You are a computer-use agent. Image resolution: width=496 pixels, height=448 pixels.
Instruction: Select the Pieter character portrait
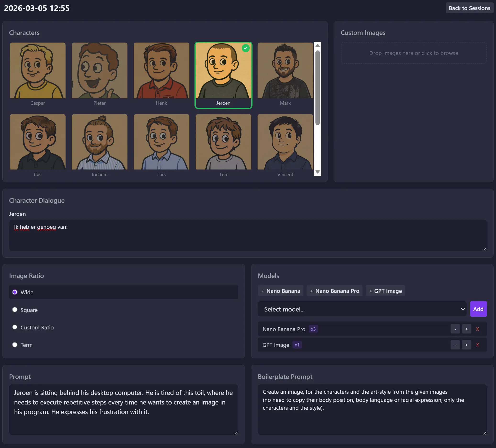coord(99,70)
